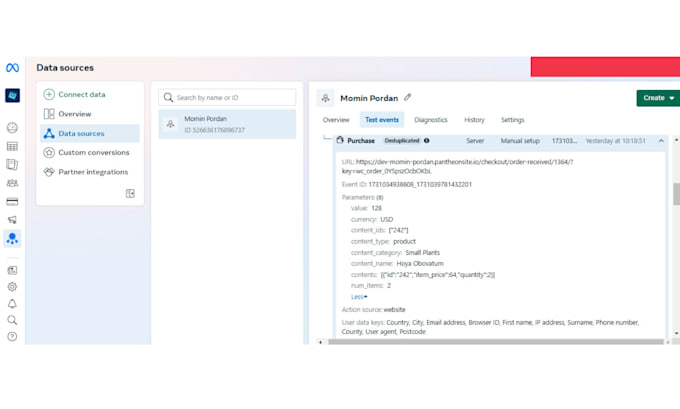
Task: Open notifications bell icon
Action: (12, 304)
